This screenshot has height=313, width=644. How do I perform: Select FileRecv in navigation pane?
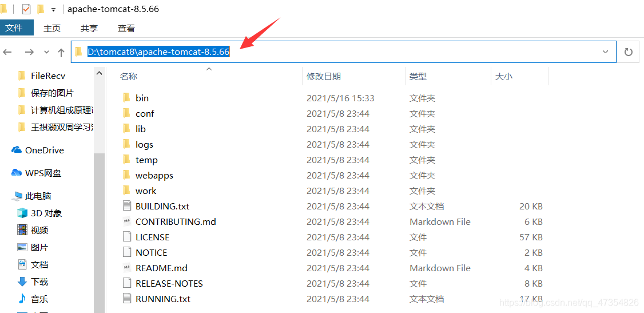(x=48, y=76)
